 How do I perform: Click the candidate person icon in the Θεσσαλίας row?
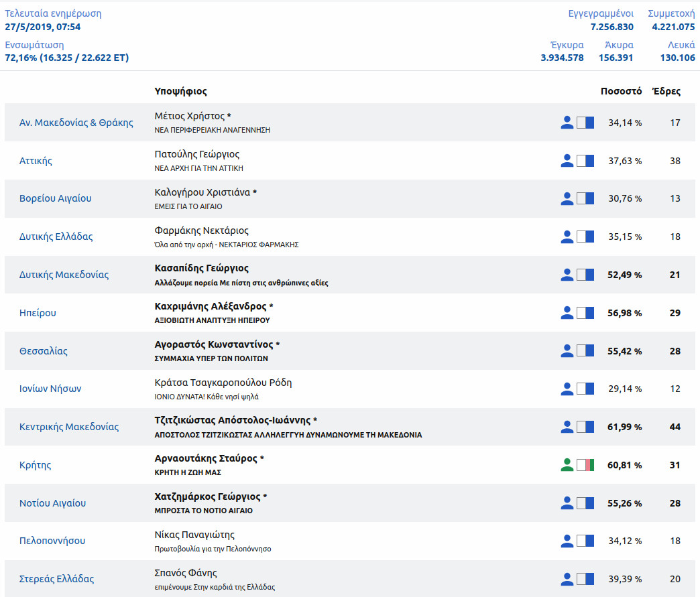(567, 351)
